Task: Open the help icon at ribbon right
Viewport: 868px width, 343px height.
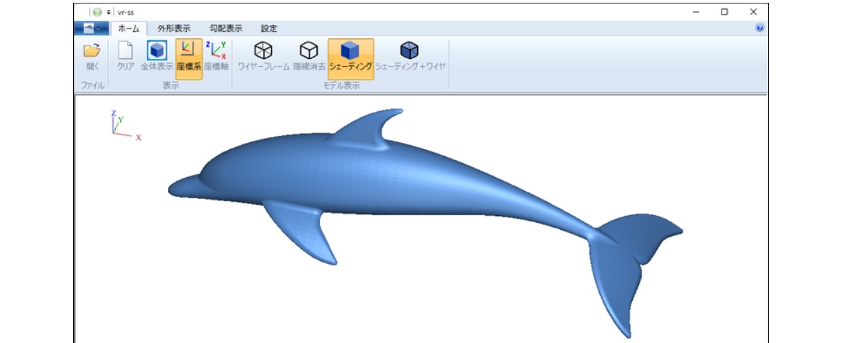Action: [759, 28]
